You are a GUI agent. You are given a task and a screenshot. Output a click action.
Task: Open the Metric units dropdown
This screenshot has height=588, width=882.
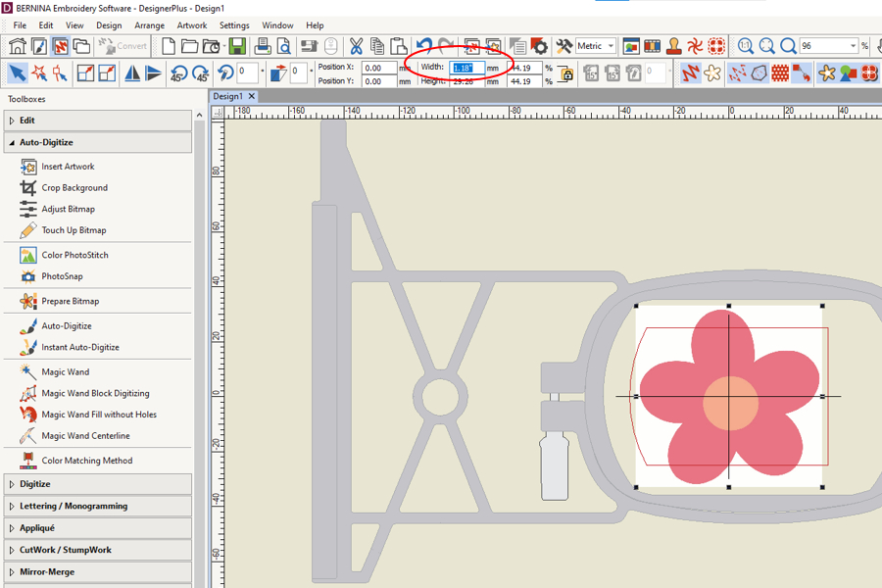610,45
